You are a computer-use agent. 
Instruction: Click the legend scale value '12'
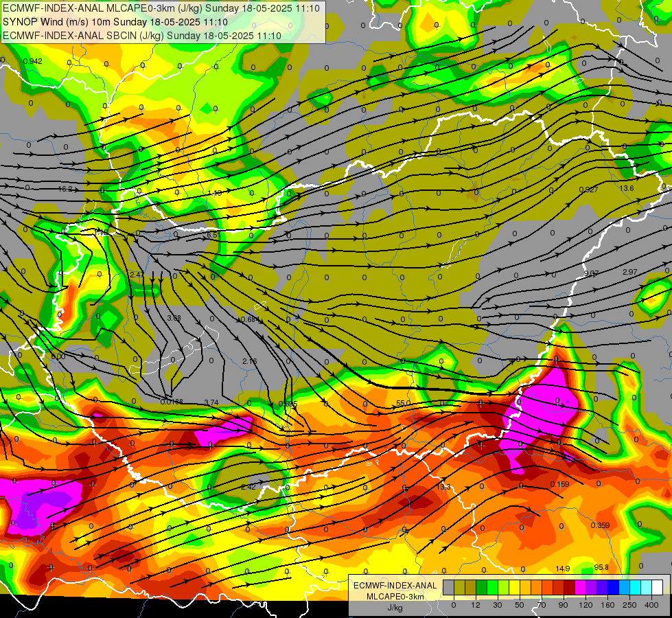[x=476, y=605]
